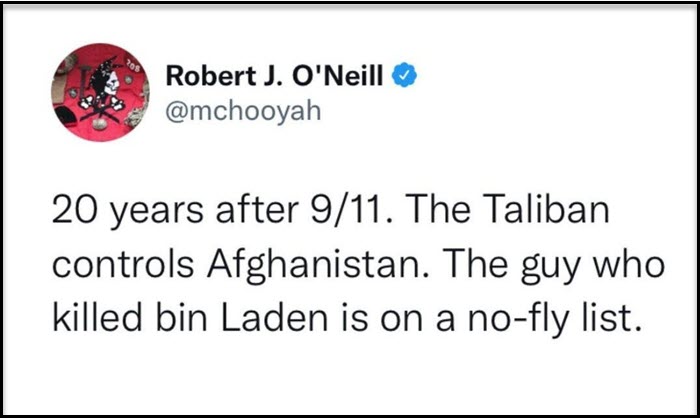This screenshot has width=700, height=418.
Task: Click the surname "O'Neill" in the header
Action: pyautogui.click(x=338, y=75)
